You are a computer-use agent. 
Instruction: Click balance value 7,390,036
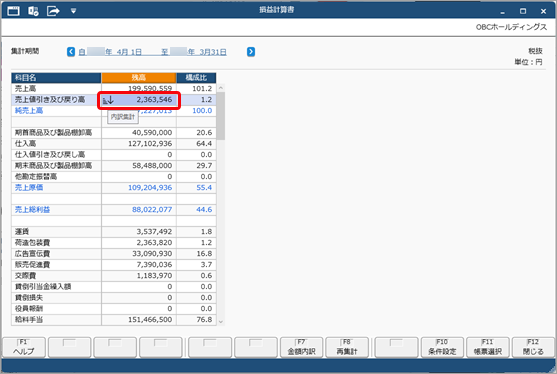tap(154, 265)
